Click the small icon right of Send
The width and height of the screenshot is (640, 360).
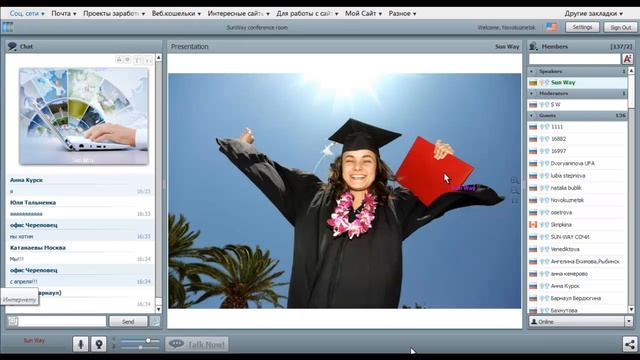pyautogui.click(x=155, y=321)
